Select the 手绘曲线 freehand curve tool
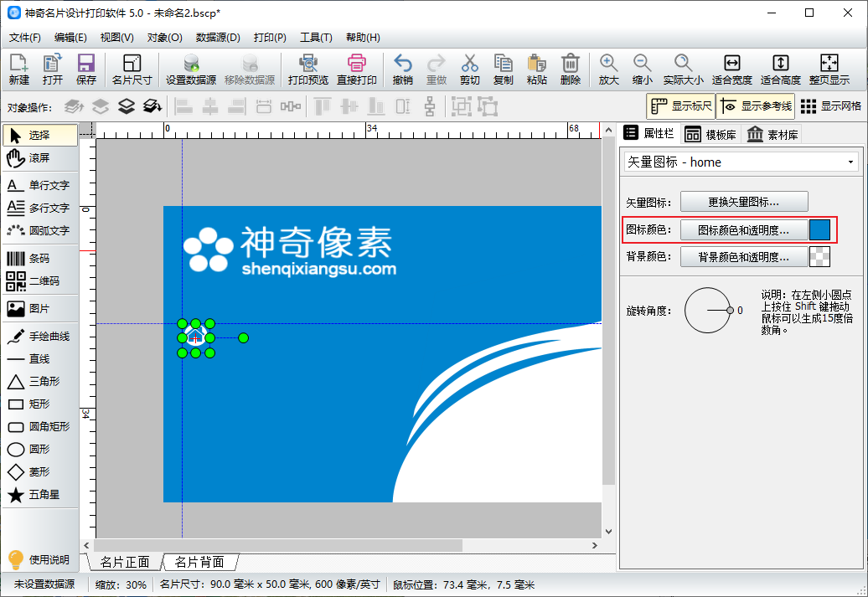868x597 pixels. [x=40, y=337]
